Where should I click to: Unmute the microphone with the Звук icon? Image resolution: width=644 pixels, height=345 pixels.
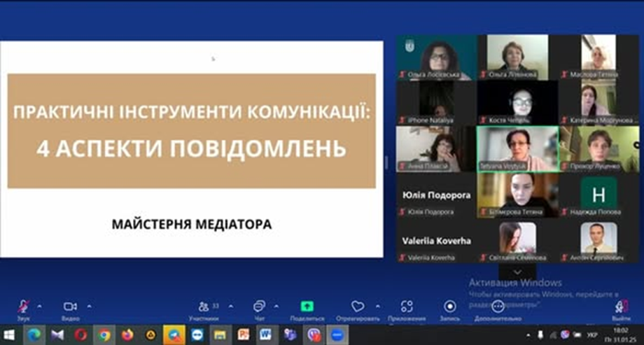pyautogui.click(x=23, y=307)
